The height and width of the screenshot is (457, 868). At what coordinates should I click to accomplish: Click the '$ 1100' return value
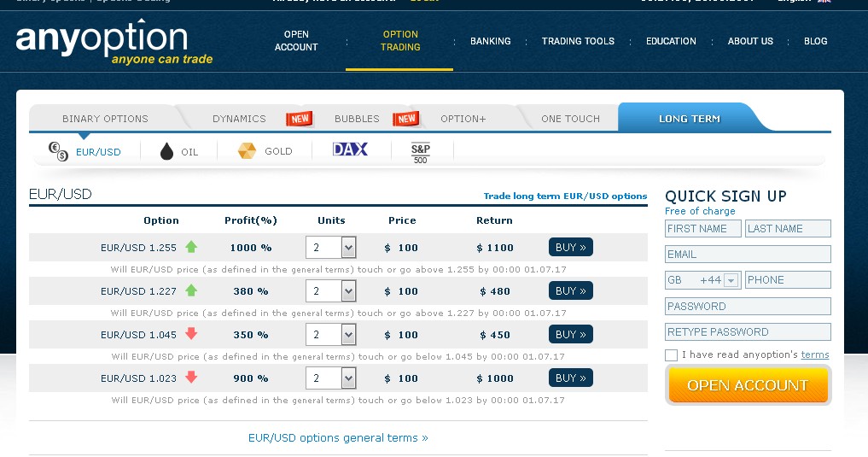point(495,249)
